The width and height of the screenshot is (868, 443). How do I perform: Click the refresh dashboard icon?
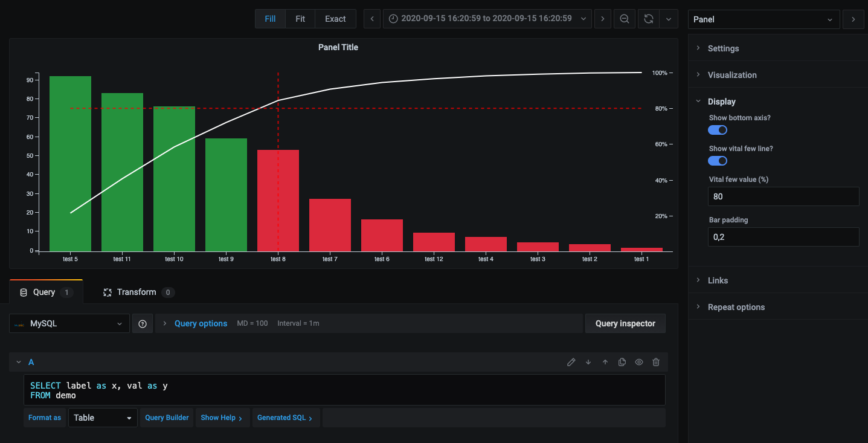tap(648, 19)
